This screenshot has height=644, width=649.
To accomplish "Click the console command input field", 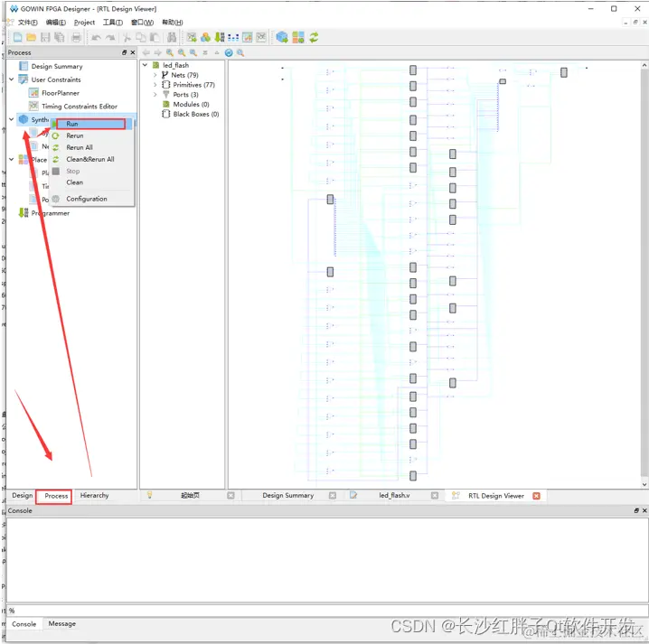I will click(327, 611).
